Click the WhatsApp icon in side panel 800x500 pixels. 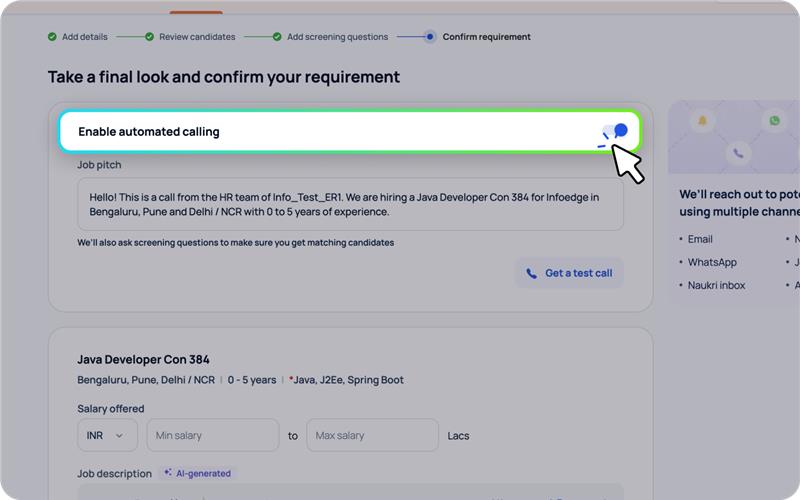click(774, 120)
